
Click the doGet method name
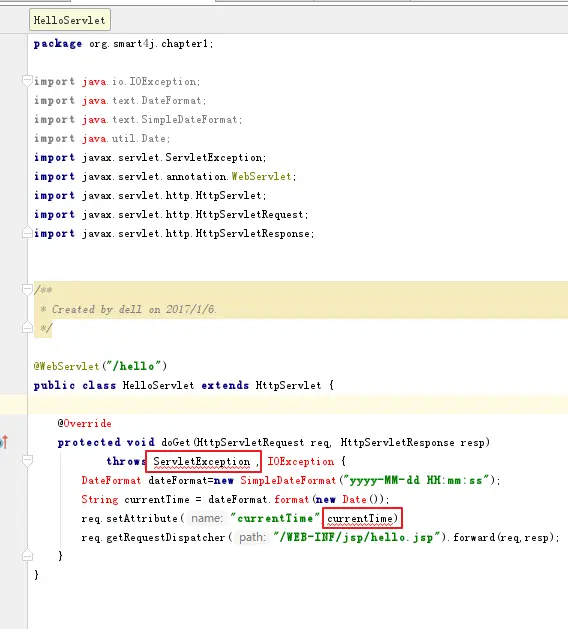[x=175, y=442]
